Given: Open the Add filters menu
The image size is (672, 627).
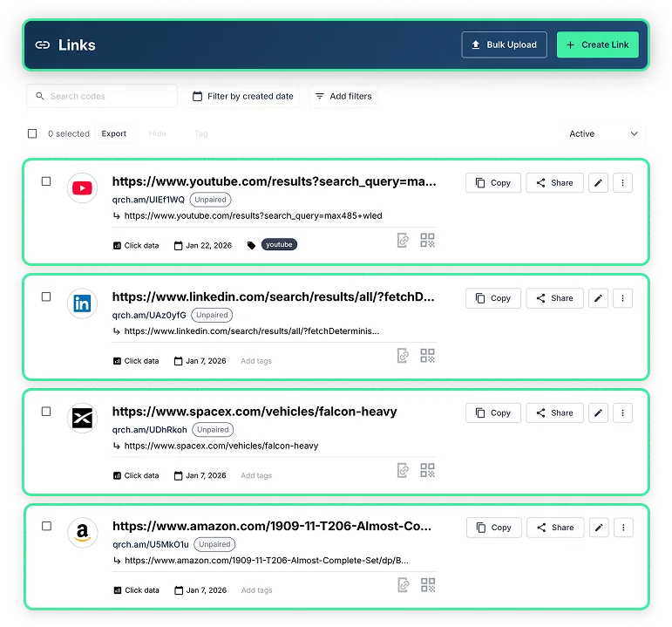Looking at the screenshot, I should (x=343, y=96).
